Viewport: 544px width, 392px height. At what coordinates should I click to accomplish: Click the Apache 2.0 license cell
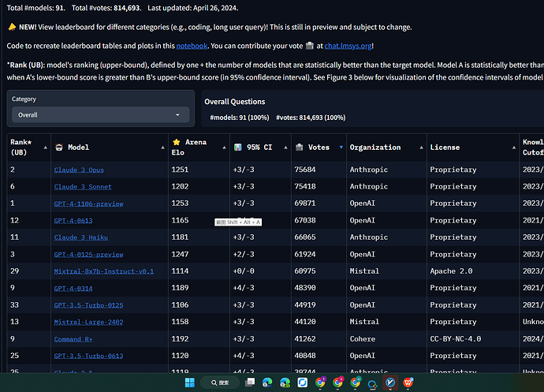tap(451, 271)
